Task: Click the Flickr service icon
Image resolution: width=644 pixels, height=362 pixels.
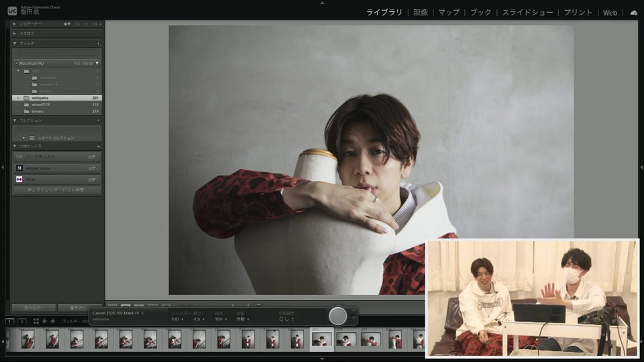Action: (x=19, y=180)
